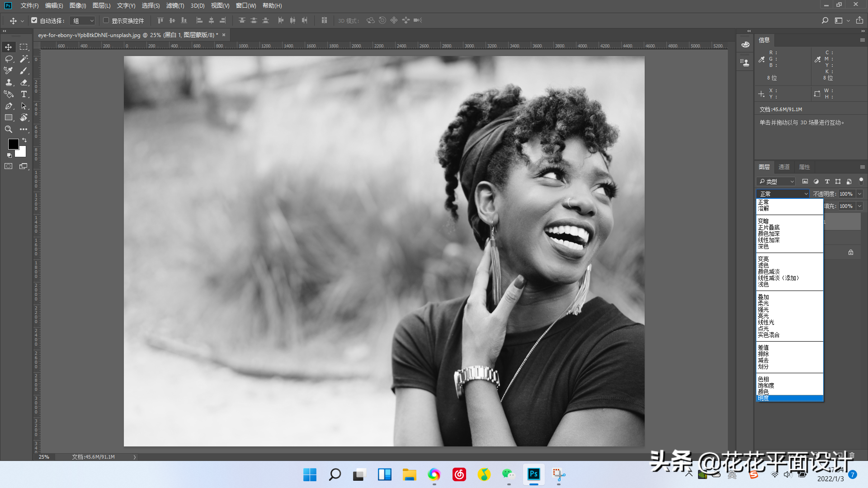Viewport: 868px width, 488px height.
Task: Select the Eraser tool
Action: coord(24,82)
